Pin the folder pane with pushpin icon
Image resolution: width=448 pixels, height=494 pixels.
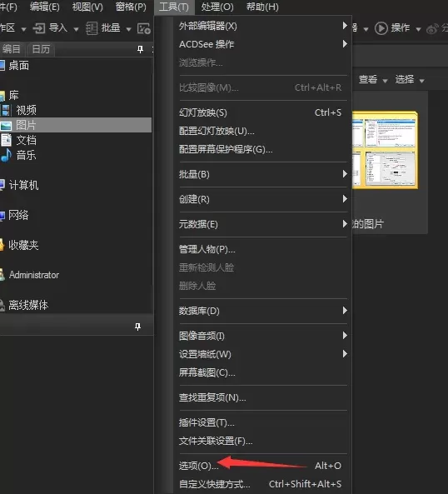pos(141,49)
